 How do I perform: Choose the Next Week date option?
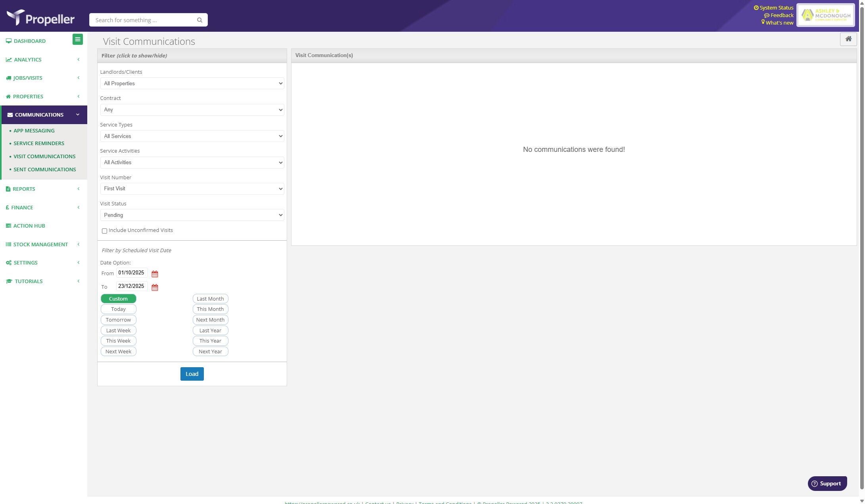[x=118, y=352]
